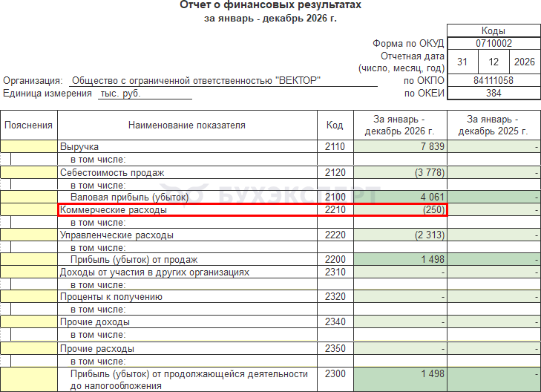
Task: Select the report year cell 2026
Action: [525, 62]
